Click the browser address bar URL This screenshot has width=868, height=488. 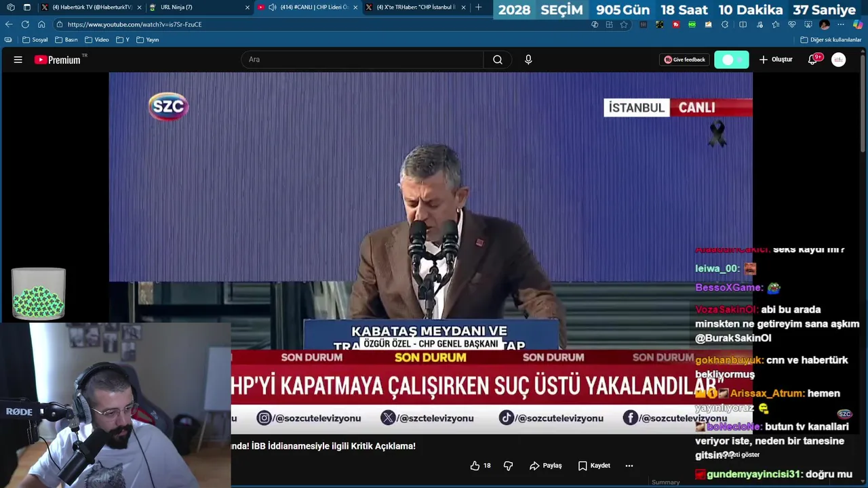[134, 24]
